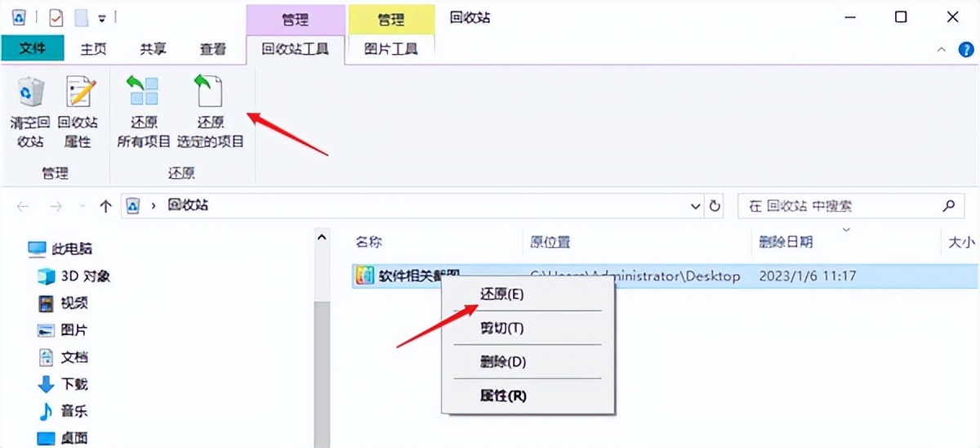Empty the Recycle Bin with 清空回收站
This screenshot has width=980, height=448.
click(30, 112)
